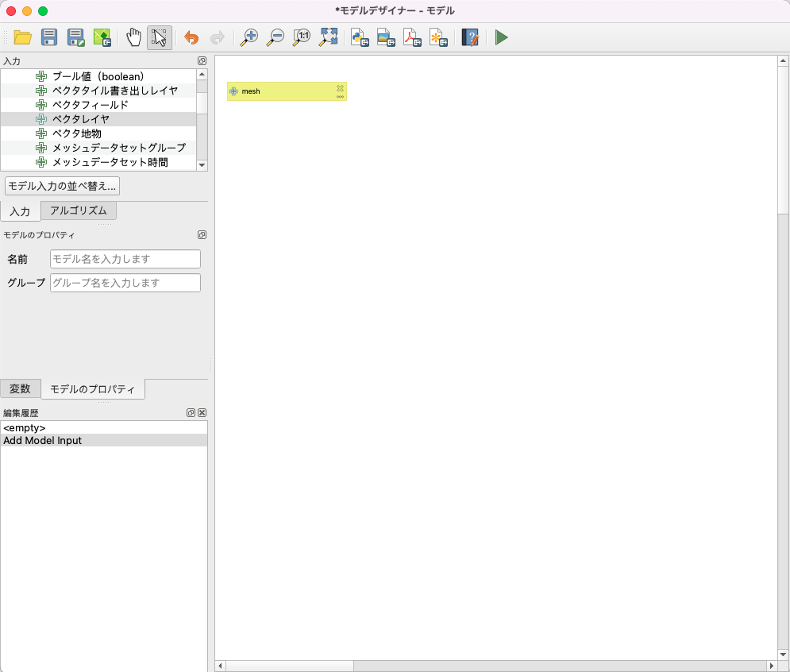Image resolution: width=790 pixels, height=672 pixels.
Task: Open a model with the folder icon
Action: 23,37
